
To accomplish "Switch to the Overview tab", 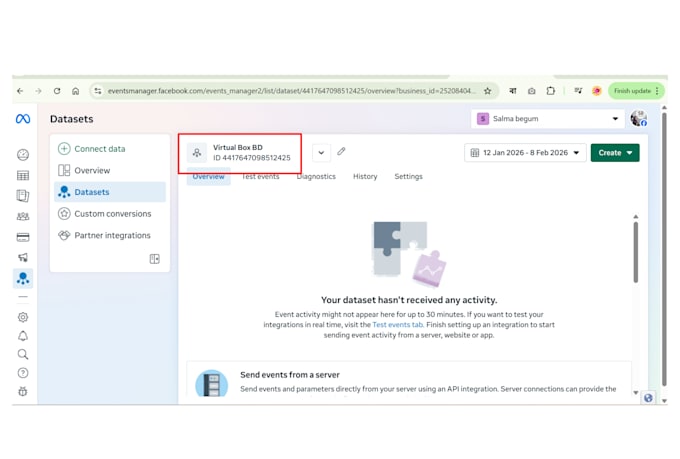I will point(209,177).
